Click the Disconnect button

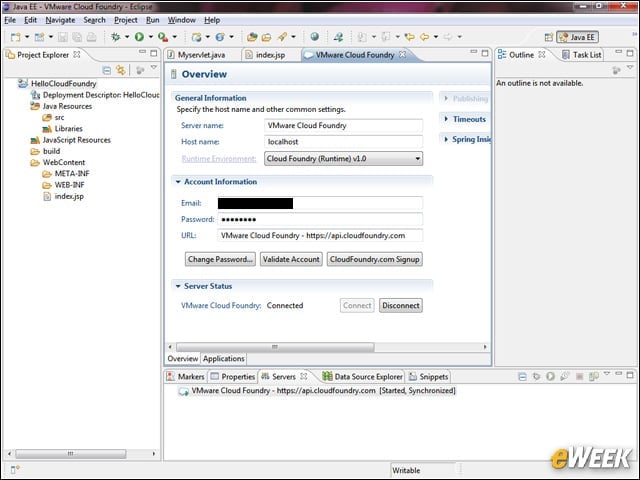[401, 305]
